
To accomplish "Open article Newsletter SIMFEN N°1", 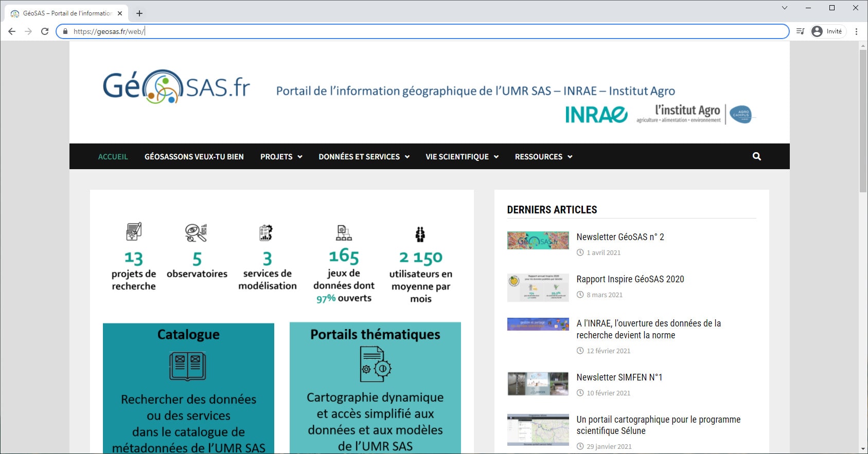I will coord(619,377).
